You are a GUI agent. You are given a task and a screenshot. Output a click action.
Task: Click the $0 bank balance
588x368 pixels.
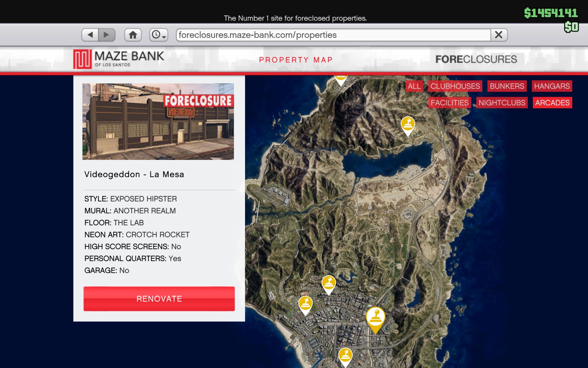tap(571, 27)
